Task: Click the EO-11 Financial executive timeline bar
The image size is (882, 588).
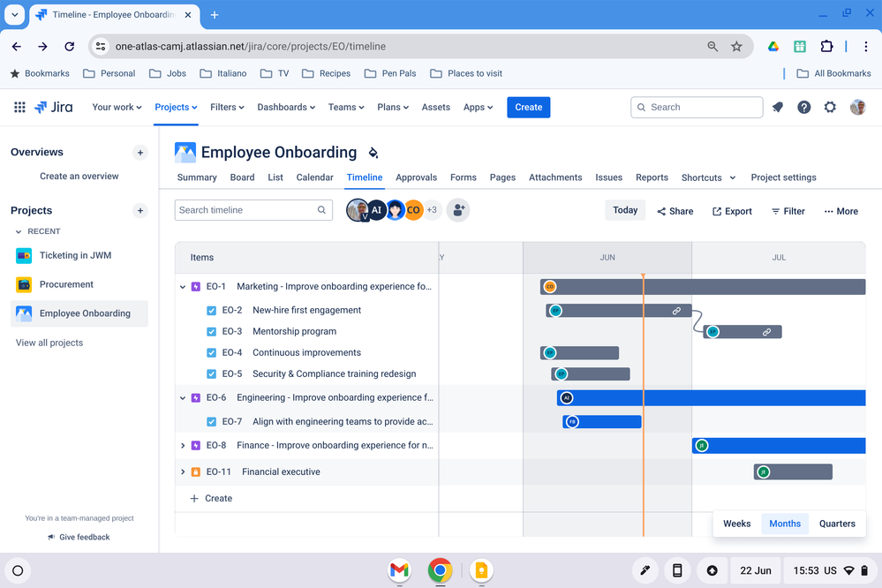Action: click(x=793, y=471)
